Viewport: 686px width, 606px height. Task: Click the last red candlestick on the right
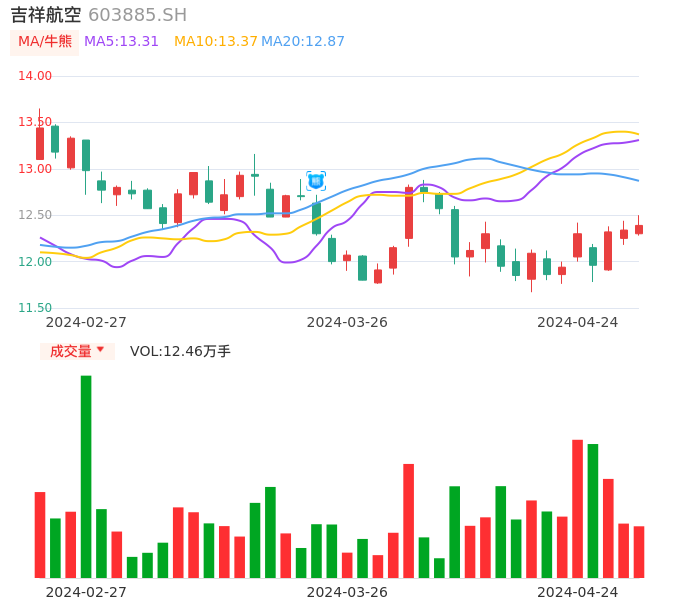point(639,229)
